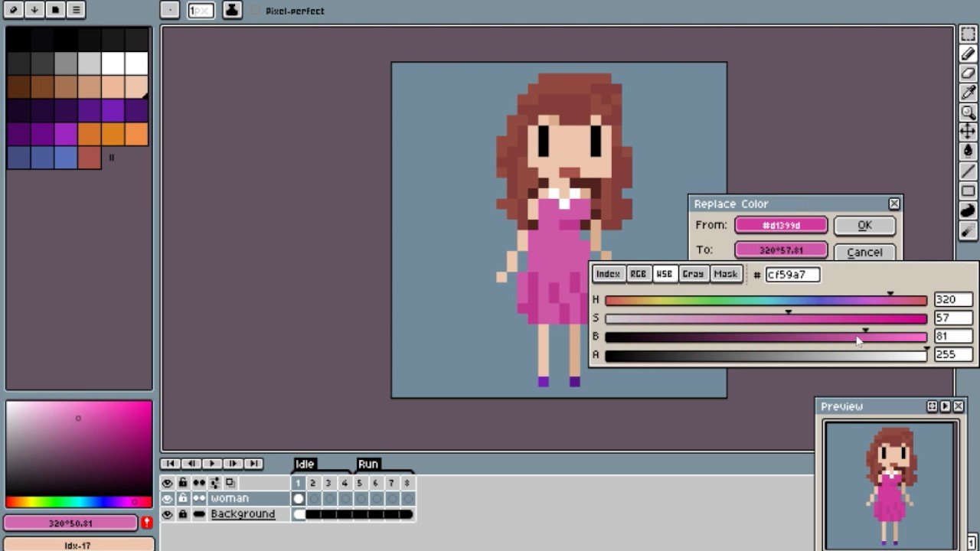Open the From color #d1399d selector
Viewport: 980px width, 551px height.
[x=781, y=225]
